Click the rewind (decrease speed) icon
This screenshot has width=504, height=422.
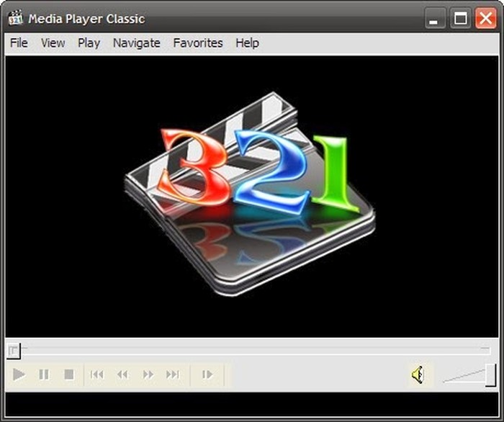[122, 374]
